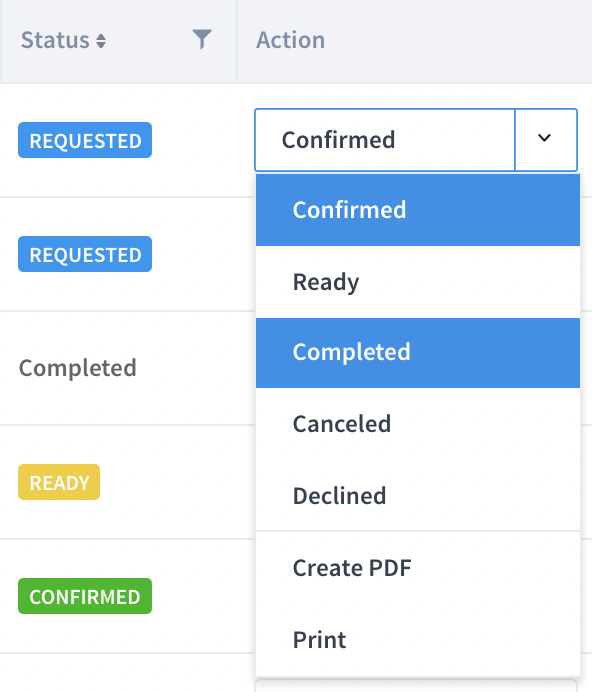This screenshot has width=592, height=692.
Task: Click the green CONFIRMED status badge
Action: click(x=85, y=596)
